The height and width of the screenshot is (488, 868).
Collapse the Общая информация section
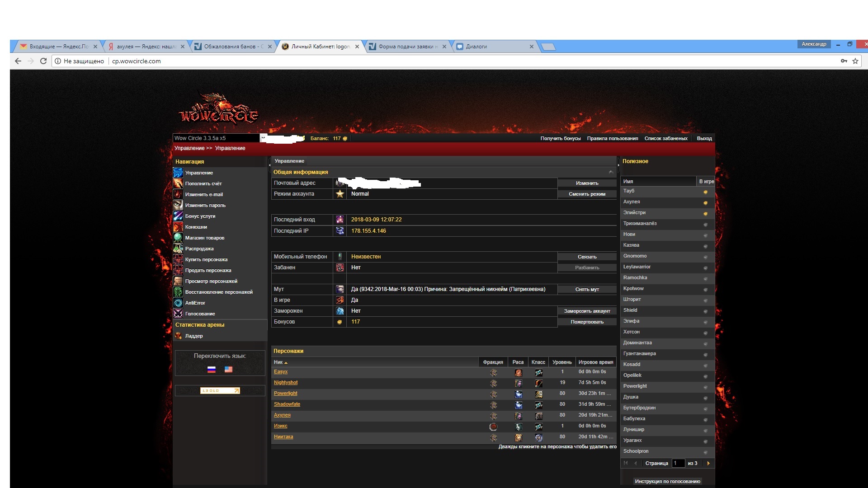pos(611,172)
